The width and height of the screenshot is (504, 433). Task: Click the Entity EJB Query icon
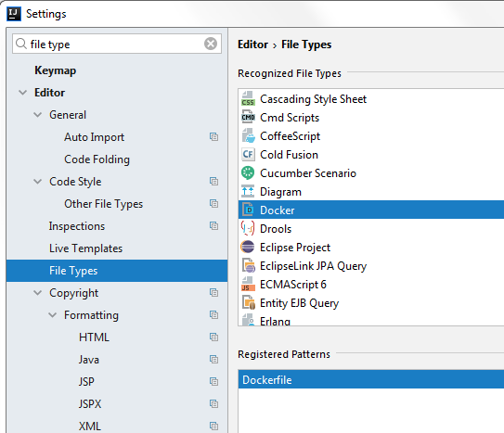coord(249,302)
